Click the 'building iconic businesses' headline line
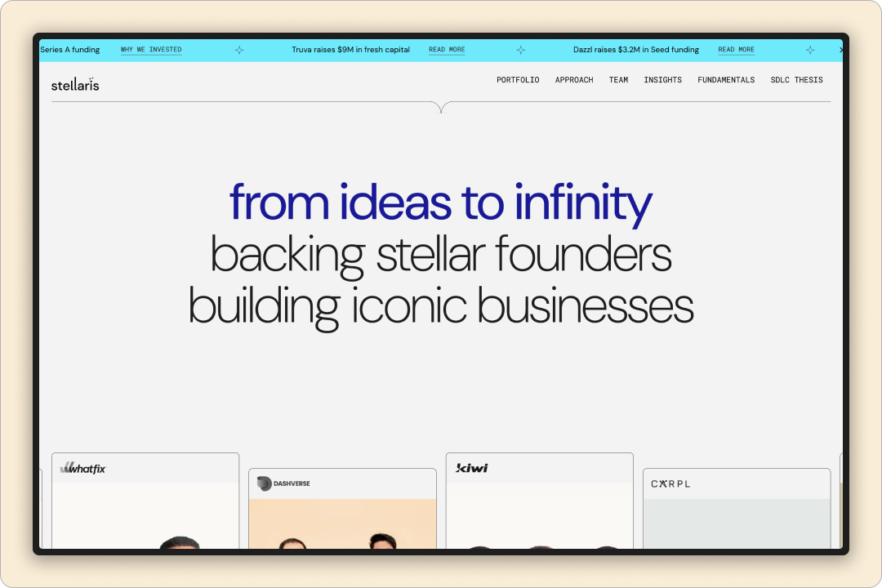The height and width of the screenshot is (588, 882). [440, 307]
